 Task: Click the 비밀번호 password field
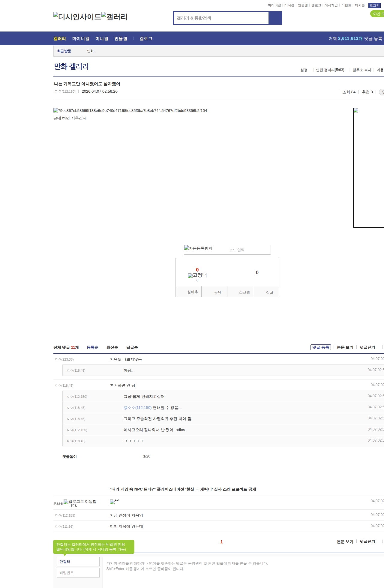coord(78,573)
